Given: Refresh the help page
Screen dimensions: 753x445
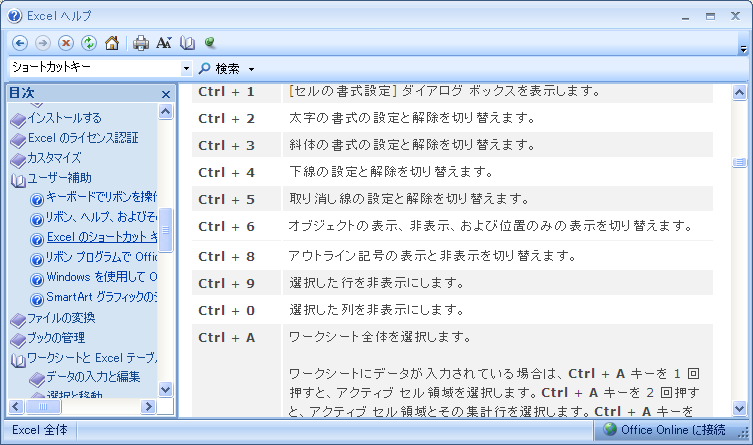Looking at the screenshot, I should coord(89,43).
